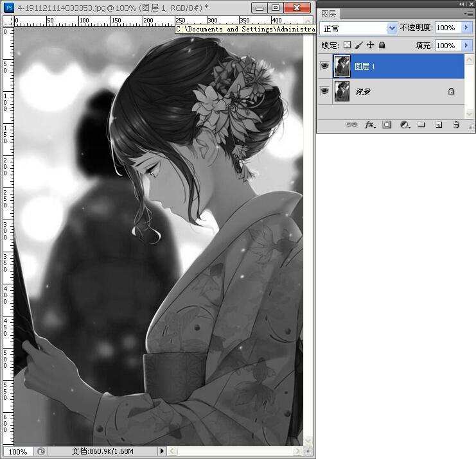
Task: Open document info menu arrow
Action: (162, 451)
